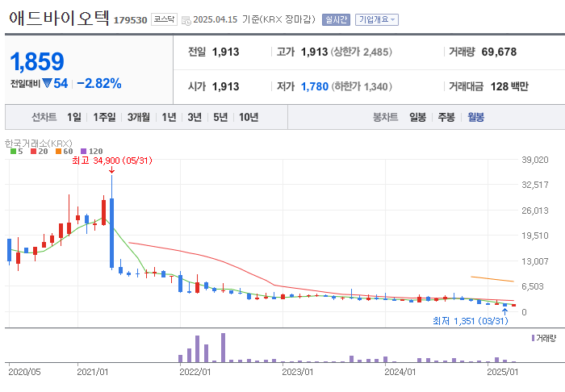This screenshot has height=392, width=565.
Task: Click the tallest purple volume bar in 2022
Action: tap(223, 348)
